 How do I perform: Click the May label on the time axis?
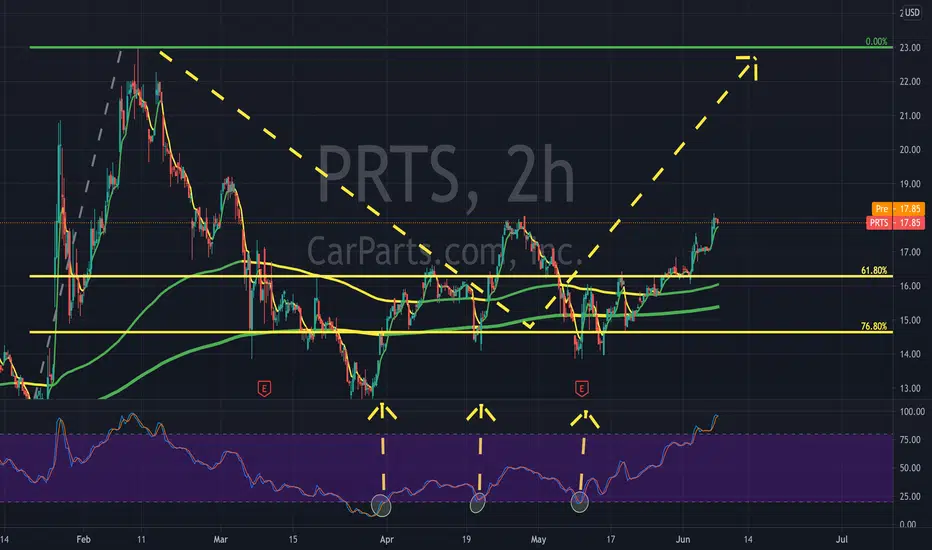538,539
